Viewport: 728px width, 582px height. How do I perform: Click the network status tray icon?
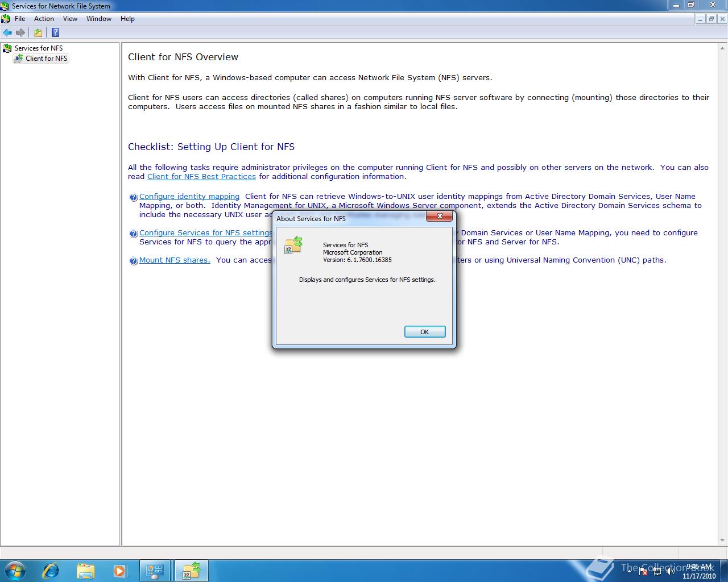657,571
